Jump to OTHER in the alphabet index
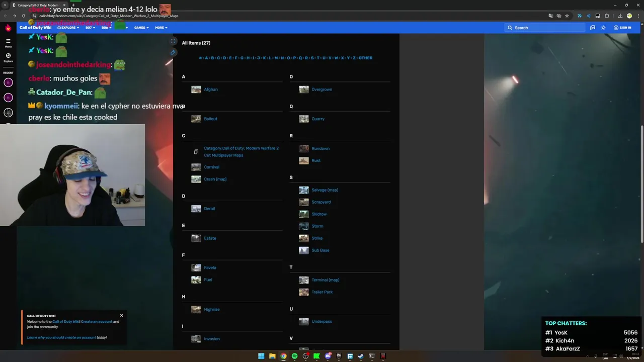This screenshot has width=644, height=362. [365, 58]
